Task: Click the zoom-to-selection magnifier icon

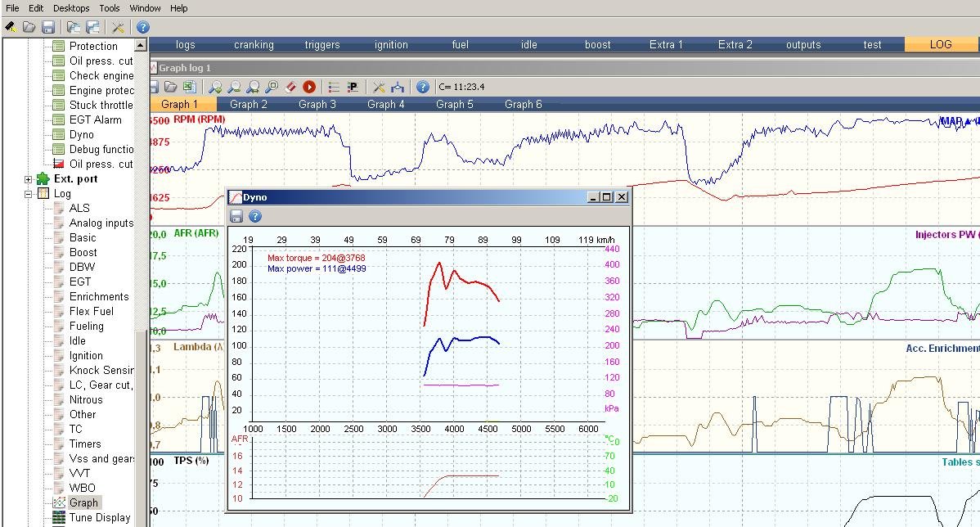Action: (272, 87)
